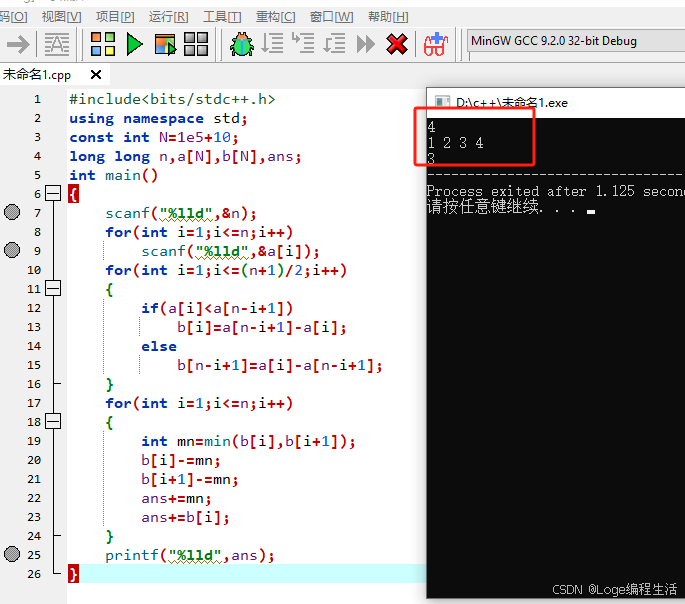Click the printf("%lld",ans); line

[x=190, y=556]
